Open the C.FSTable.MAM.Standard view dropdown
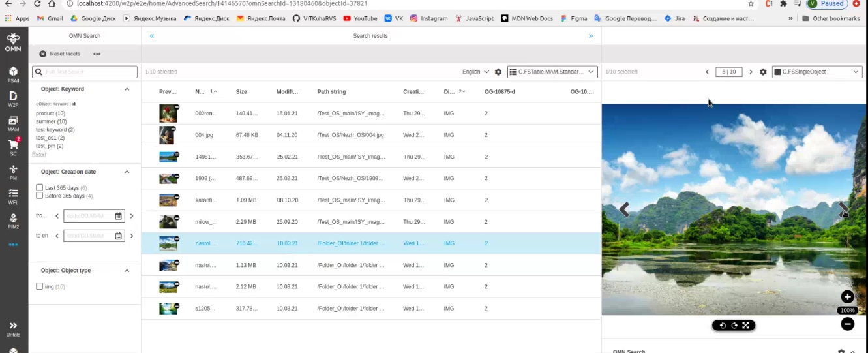The height and width of the screenshot is (353, 868). pos(552,72)
